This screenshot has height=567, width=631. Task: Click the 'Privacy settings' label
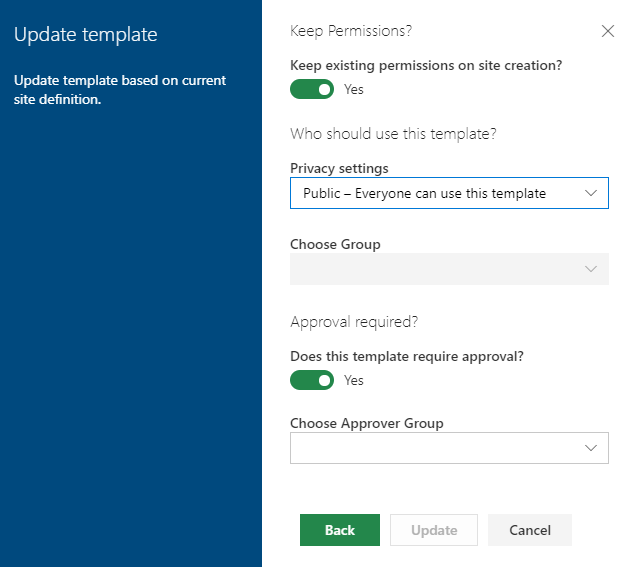click(339, 168)
